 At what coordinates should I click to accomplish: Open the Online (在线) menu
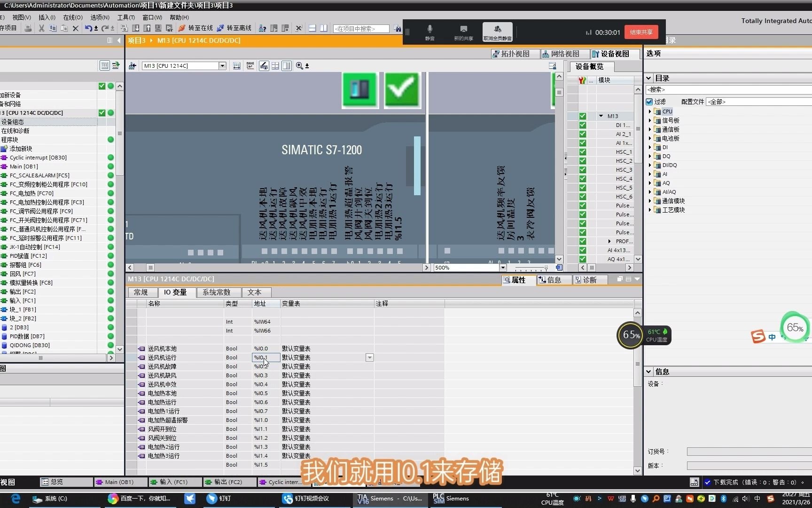click(73, 17)
